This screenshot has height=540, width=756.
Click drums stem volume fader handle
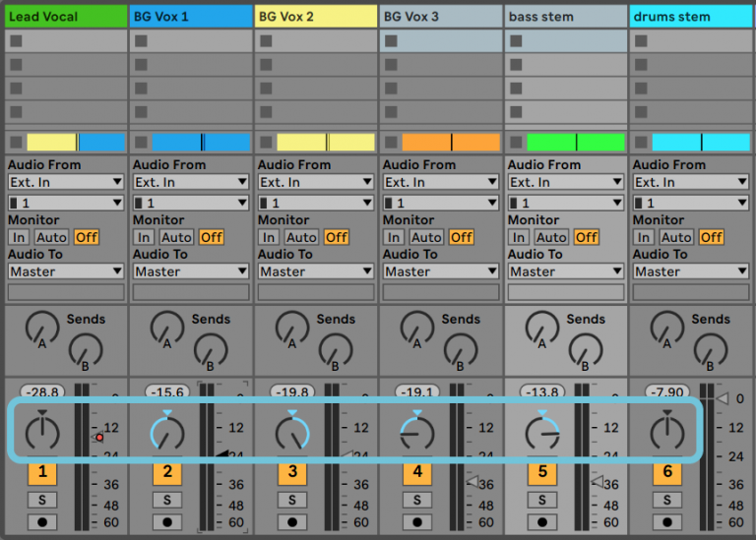click(722, 398)
